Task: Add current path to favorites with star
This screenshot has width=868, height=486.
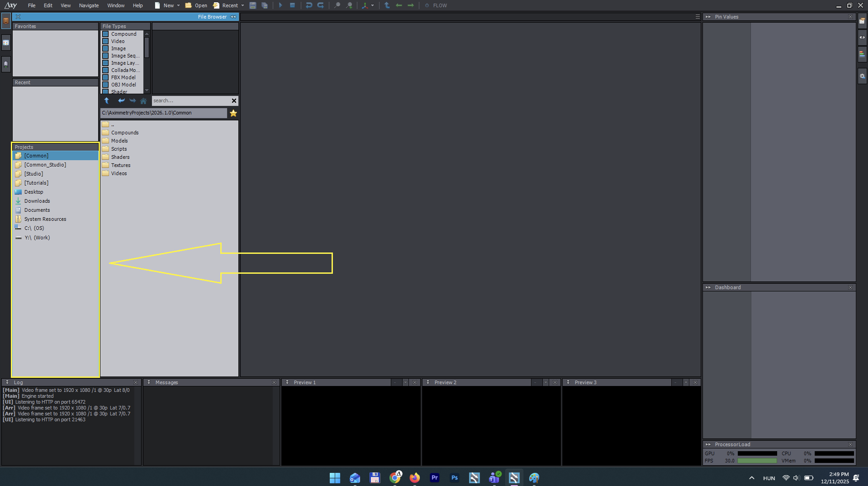Action: (233, 113)
